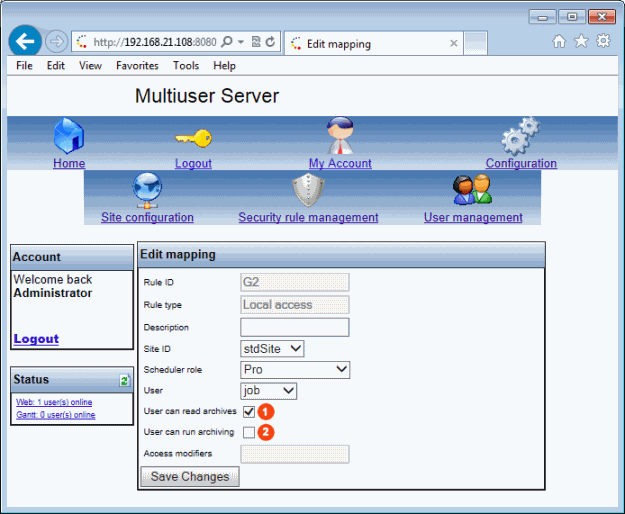The image size is (625, 514).
Task: Click Logout link in Account panel
Action: pyautogui.click(x=36, y=339)
